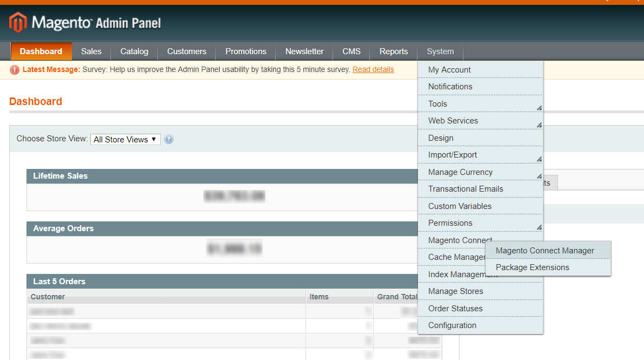This screenshot has width=644, height=360.
Task: Expand the Import/Export submenu arrow
Action: tap(539, 159)
